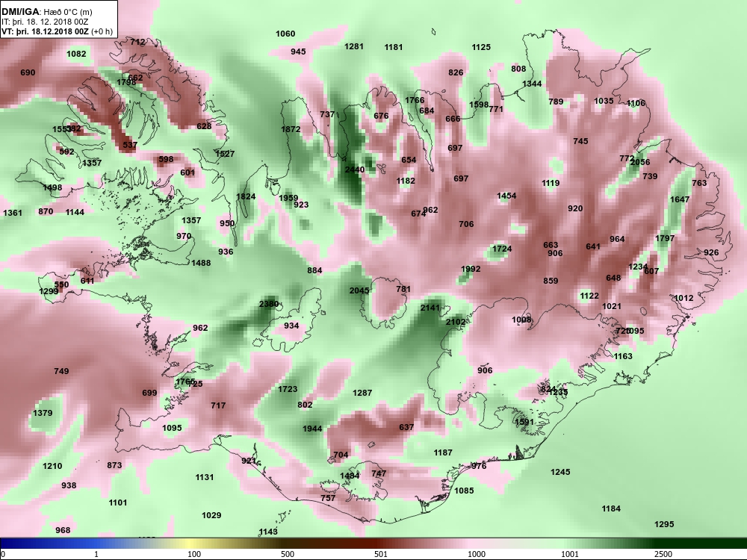The width and height of the screenshot is (747, 560).
Task: Select the legend label '1000'
Action: (x=477, y=554)
